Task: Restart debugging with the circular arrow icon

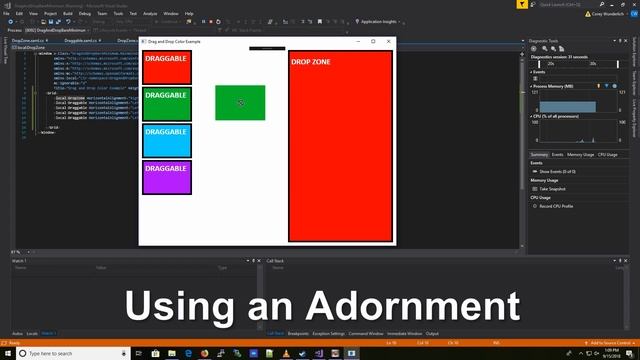Action: click(x=218, y=22)
